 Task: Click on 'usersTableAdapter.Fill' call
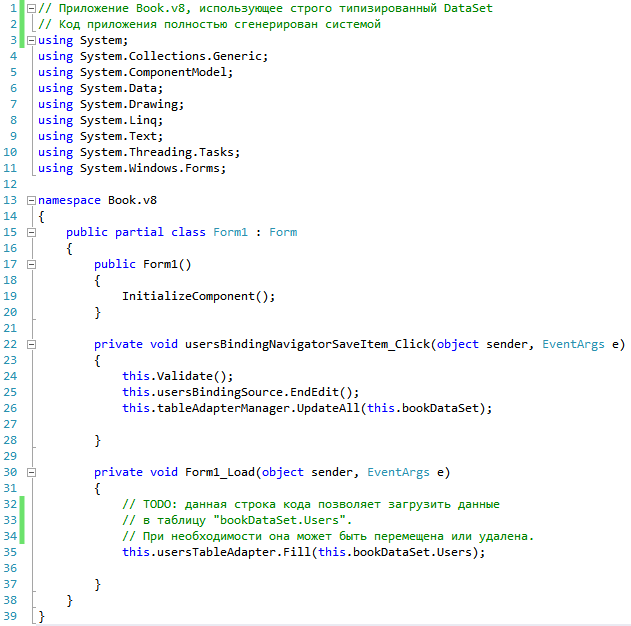click(234, 552)
